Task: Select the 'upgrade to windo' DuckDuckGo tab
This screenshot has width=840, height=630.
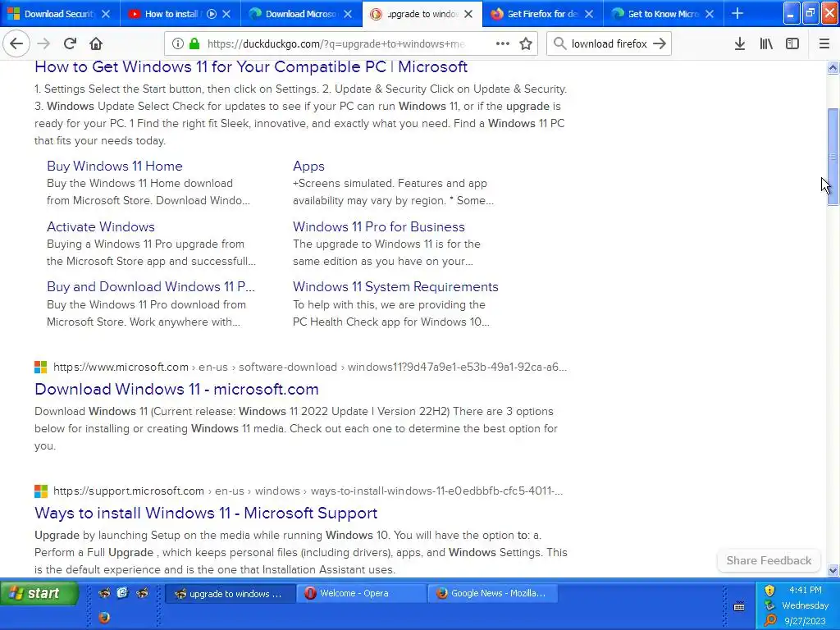Action: pos(422,14)
